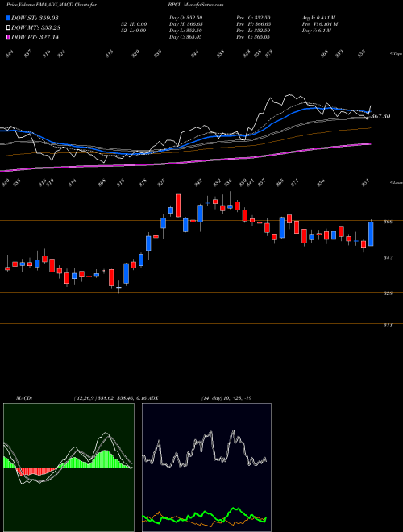The width and height of the screenshot is (403, 532).
Task: Click the 311 price axis label
Action: 388,326
